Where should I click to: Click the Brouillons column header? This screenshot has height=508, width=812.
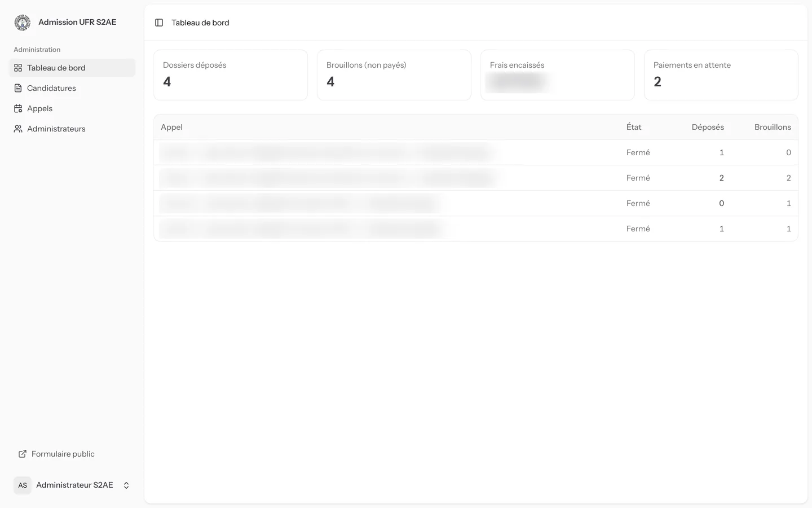click(x=773, y=127)
